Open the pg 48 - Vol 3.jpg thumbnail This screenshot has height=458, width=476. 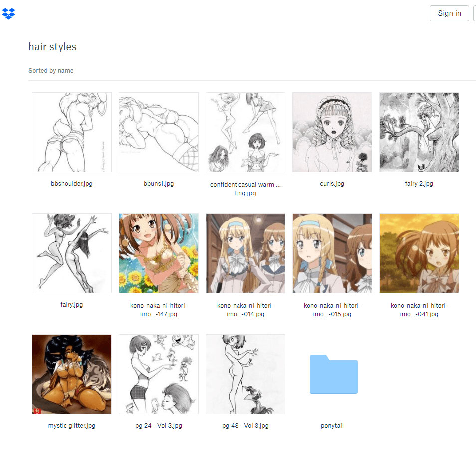point(245,374)
